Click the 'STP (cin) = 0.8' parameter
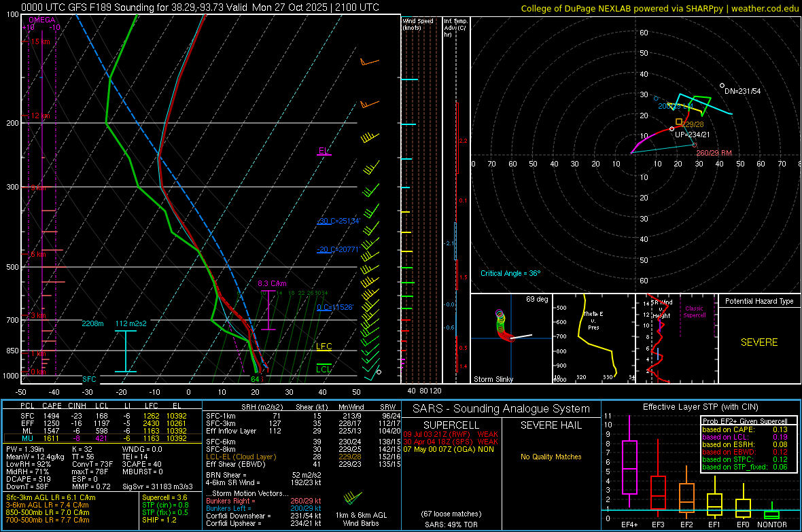 [x=165, y=505]
